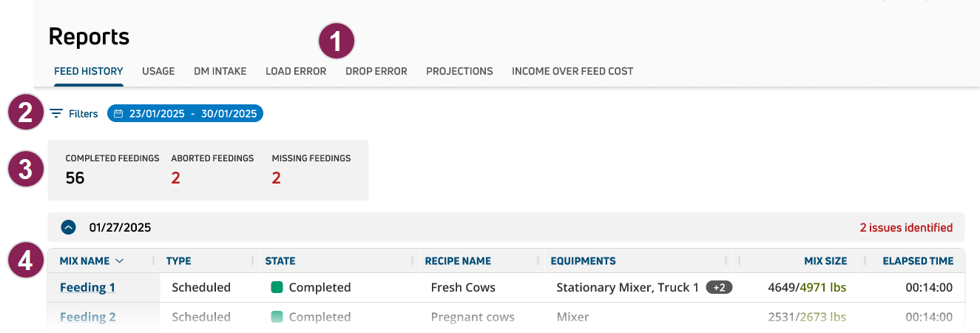
Task: Click the calendar icon in the date chip
Action: [118, 114]
